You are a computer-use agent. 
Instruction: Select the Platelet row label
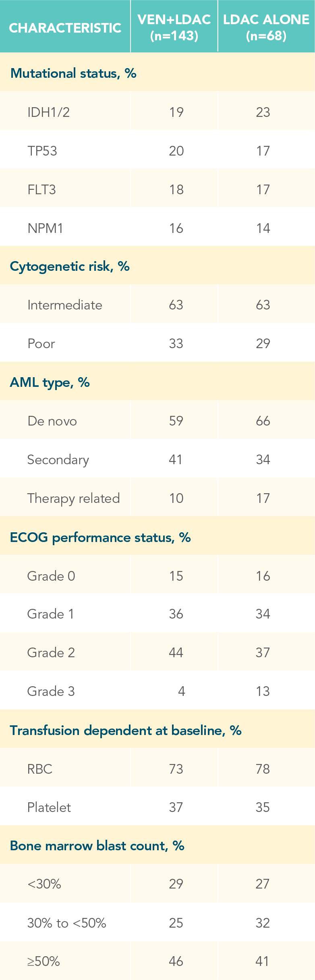[49, 808]
